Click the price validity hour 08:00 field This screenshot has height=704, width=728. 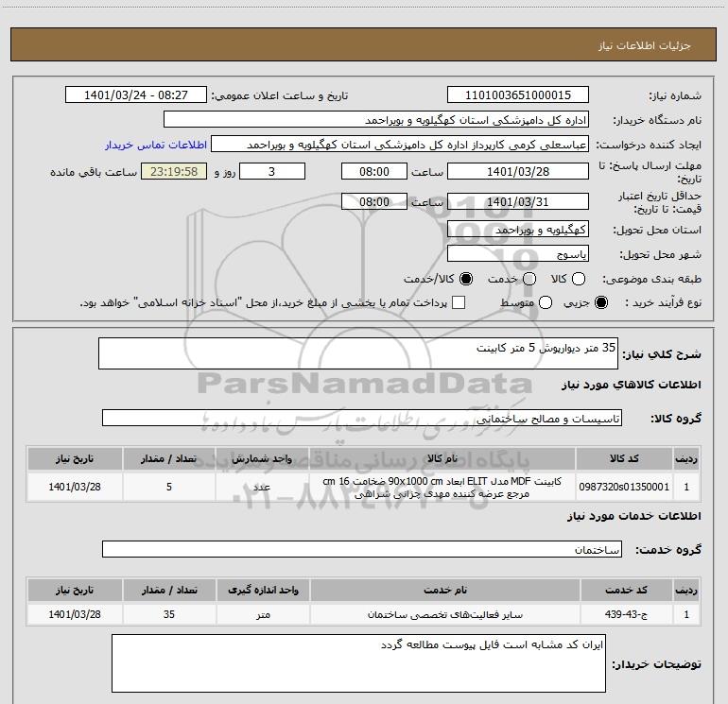click(374, 202)
